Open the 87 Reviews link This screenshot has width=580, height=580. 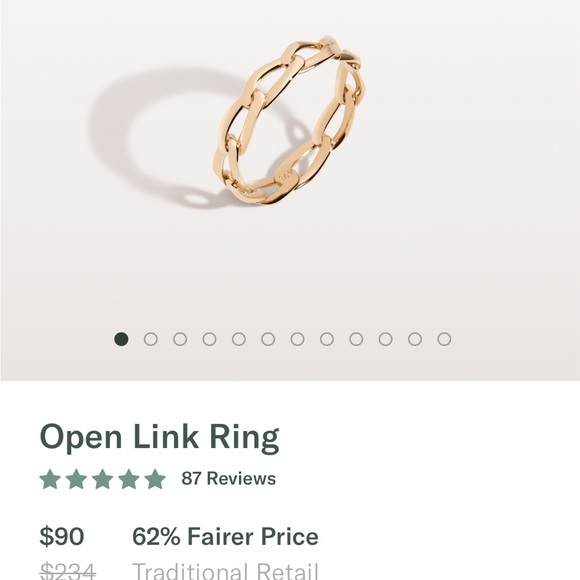pyautogui.click(x=229, y=478)
